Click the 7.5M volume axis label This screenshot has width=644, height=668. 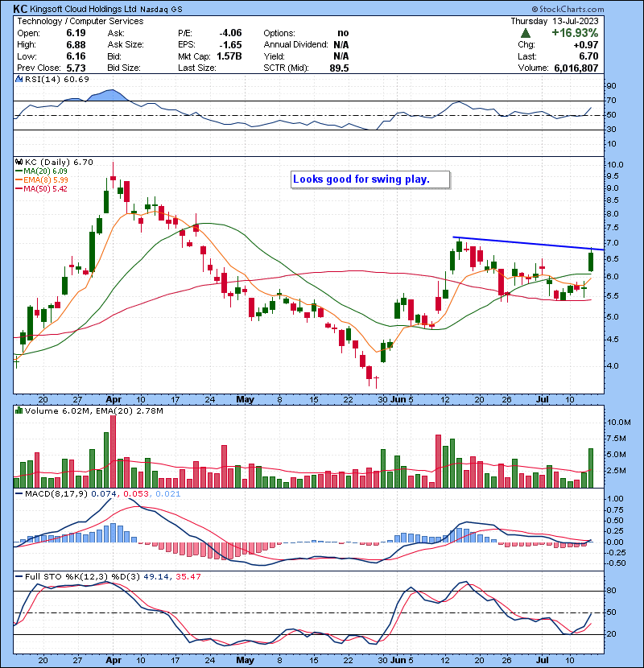[x=617, y=439]
